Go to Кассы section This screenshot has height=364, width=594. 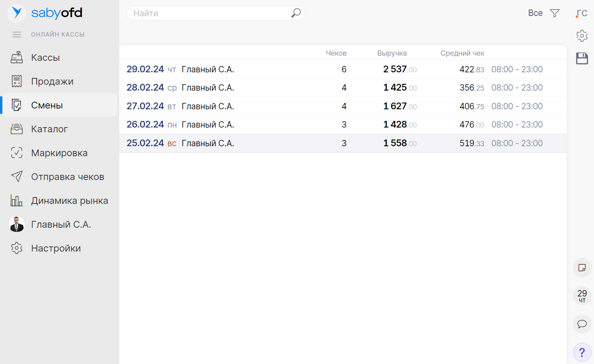(45, 58)
